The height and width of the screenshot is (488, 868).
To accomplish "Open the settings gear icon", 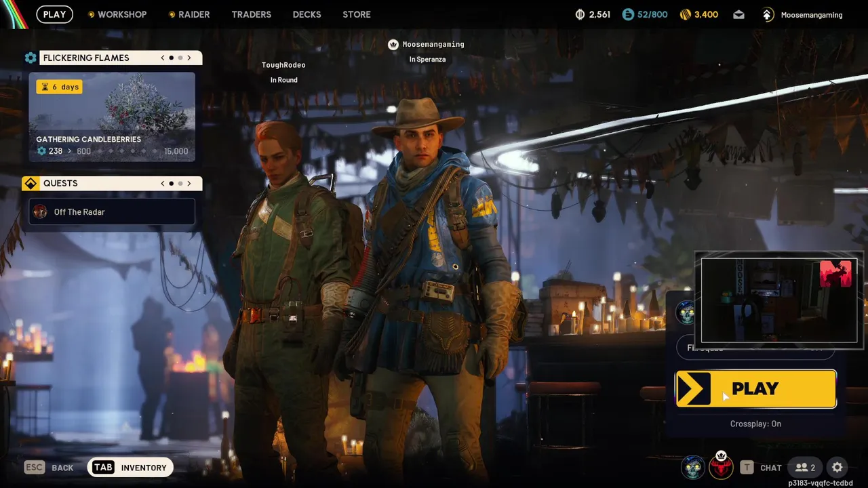I will coord(837,468).
